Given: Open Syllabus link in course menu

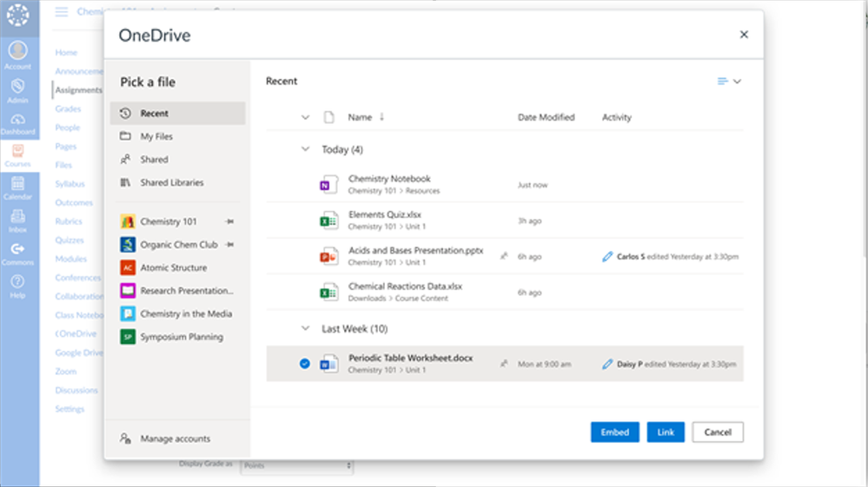Looking at the screenshot, I should 70,184.
